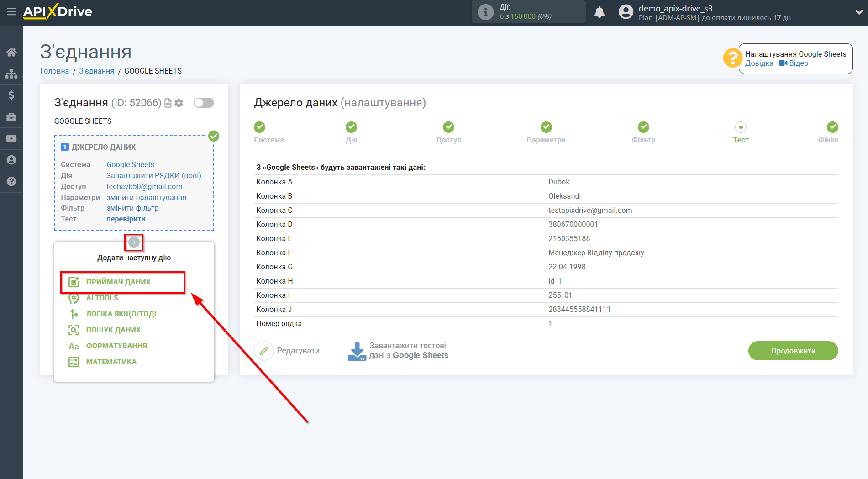Open the briefcase icon in sidebar
The width and height of the screenshot is (868, 479).
(x=11, y=117)
